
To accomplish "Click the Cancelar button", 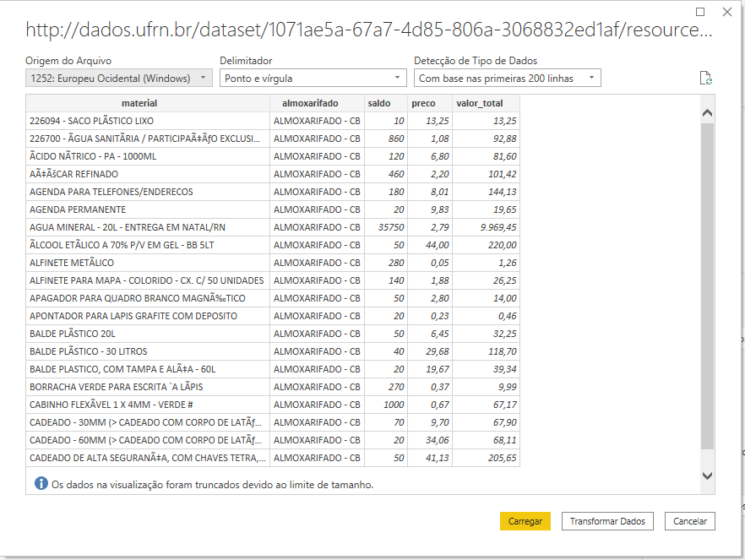I will tap(690, 521).
